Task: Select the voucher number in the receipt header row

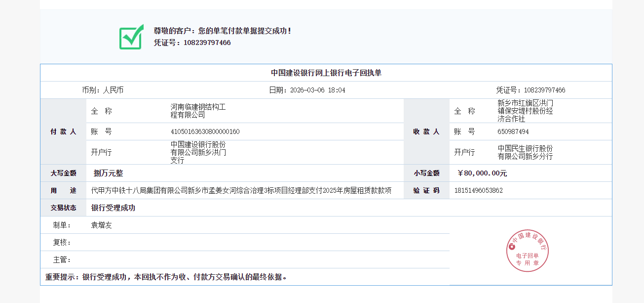Action: coord(544,90)
